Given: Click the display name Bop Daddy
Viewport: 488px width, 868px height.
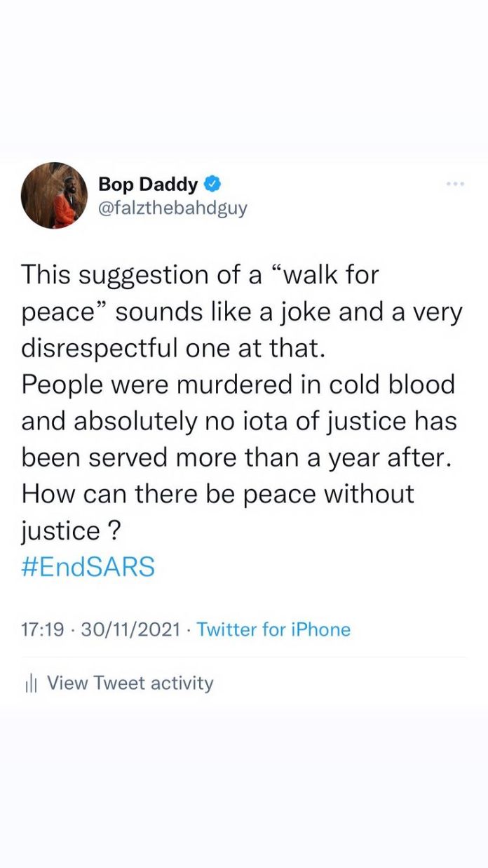Looking at the screenshot, I should click(147, 185).
